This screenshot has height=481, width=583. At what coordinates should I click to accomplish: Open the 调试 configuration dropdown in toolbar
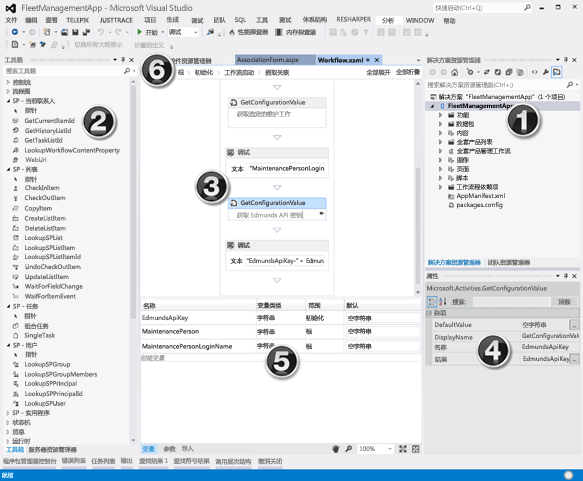coord(183,32)
